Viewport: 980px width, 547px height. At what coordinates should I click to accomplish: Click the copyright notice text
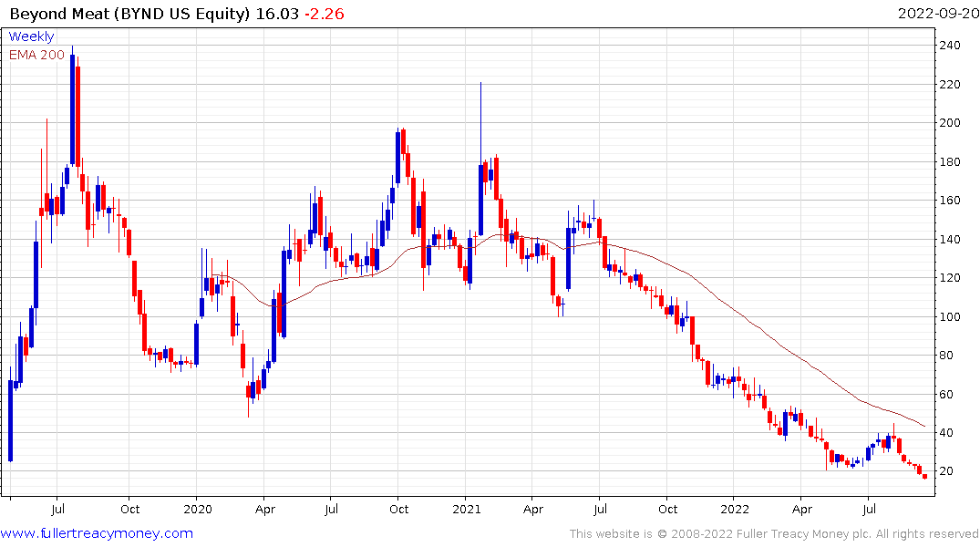pyautogui.click(x=774, y=534)
